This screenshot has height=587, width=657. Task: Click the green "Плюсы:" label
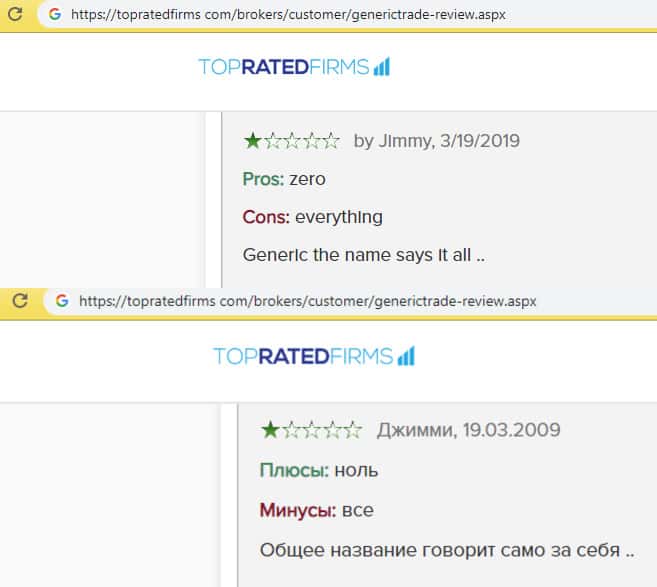292,470
